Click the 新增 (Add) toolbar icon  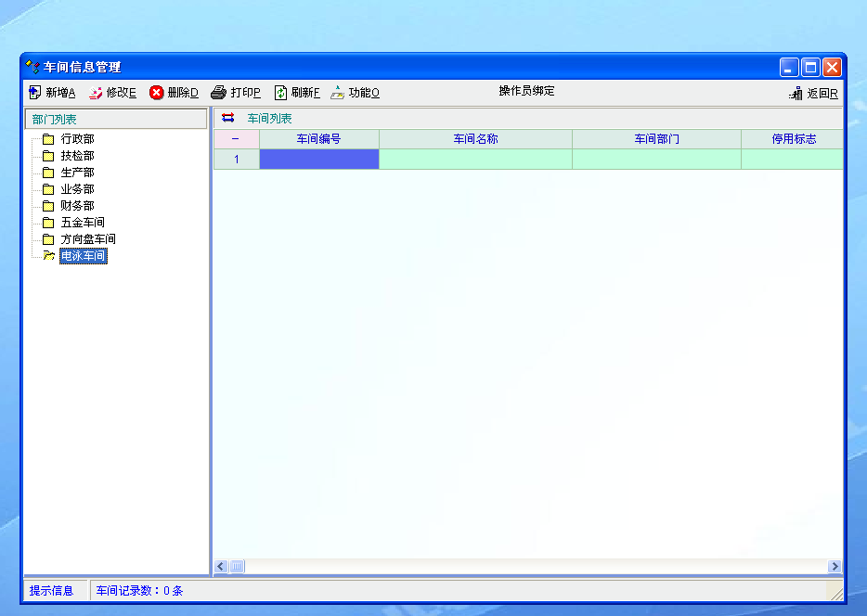coord(35,93)
